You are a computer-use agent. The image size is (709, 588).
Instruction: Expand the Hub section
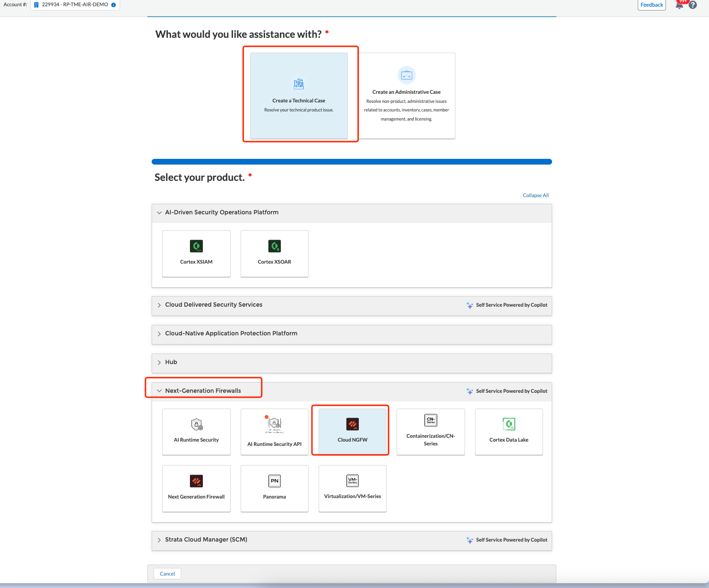159,362
